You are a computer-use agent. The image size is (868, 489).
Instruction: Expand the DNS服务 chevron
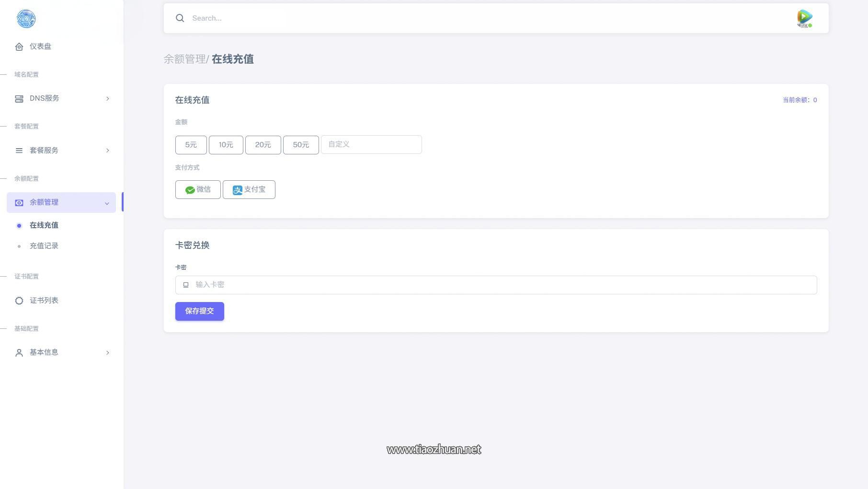108,99
